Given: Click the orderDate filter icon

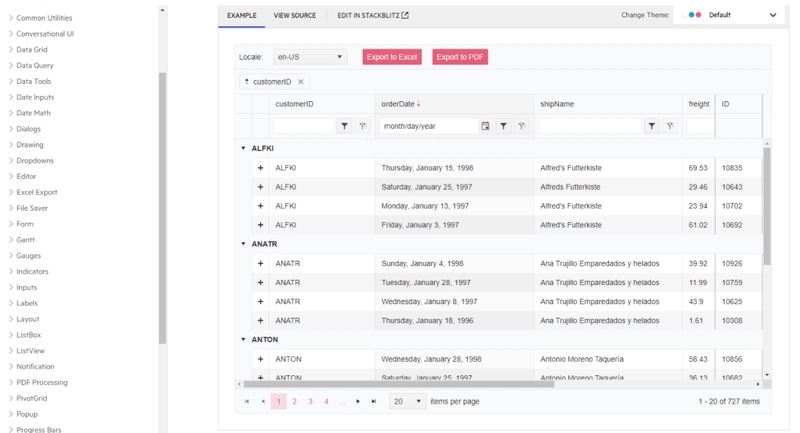Looking at the screenshot, I should pyautogui.click(x=503, y=126).
